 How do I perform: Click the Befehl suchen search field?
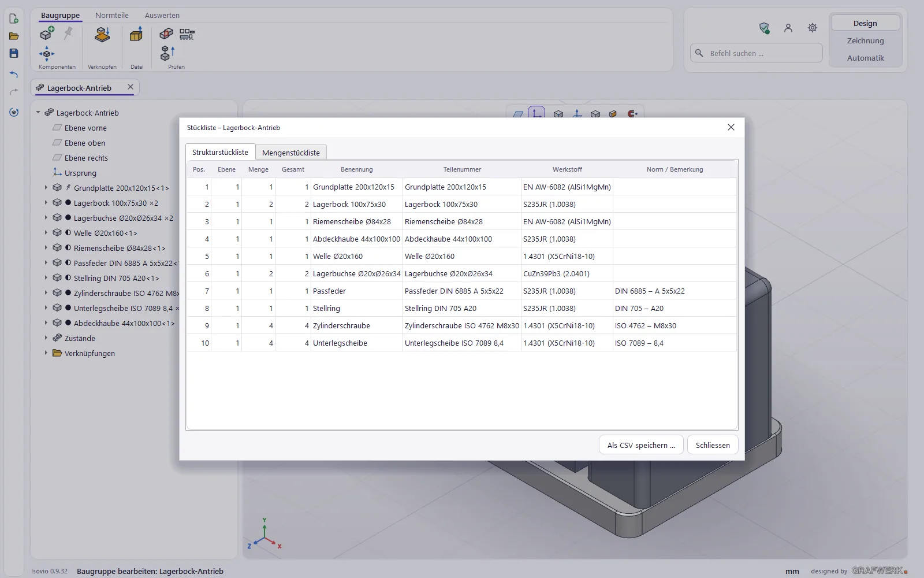(x=756, y=53)
